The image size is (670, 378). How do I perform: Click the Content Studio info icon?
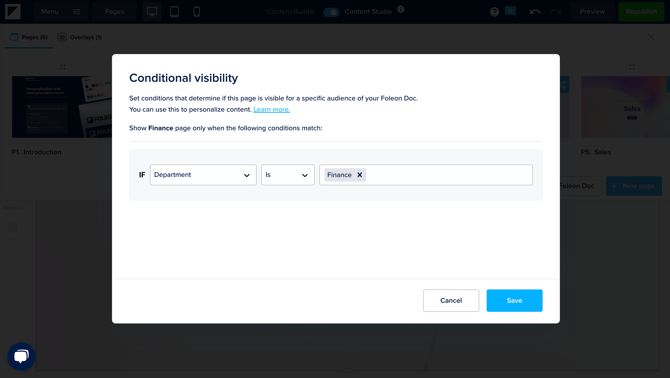pos(400,9)
